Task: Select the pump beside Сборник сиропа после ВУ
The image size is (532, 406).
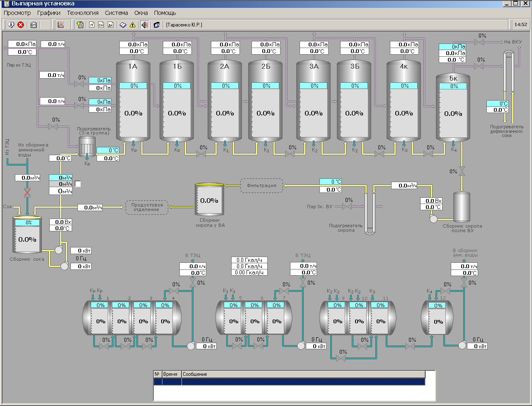Action: click(433, 219)
